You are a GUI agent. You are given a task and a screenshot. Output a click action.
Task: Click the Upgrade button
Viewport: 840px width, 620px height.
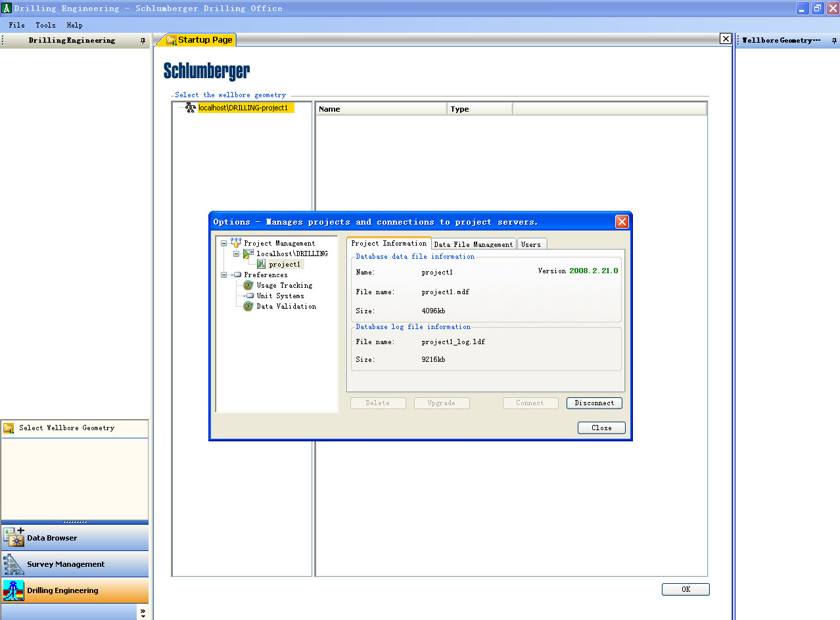442,403
